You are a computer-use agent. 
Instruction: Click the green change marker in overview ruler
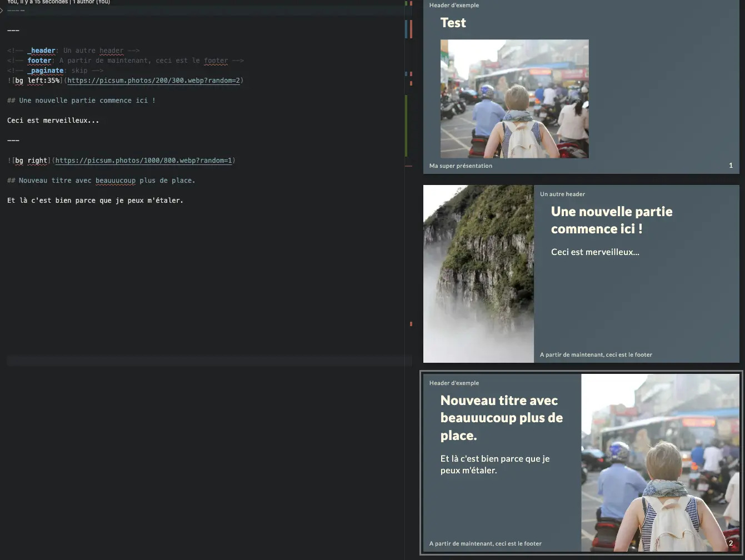(406, 125)
